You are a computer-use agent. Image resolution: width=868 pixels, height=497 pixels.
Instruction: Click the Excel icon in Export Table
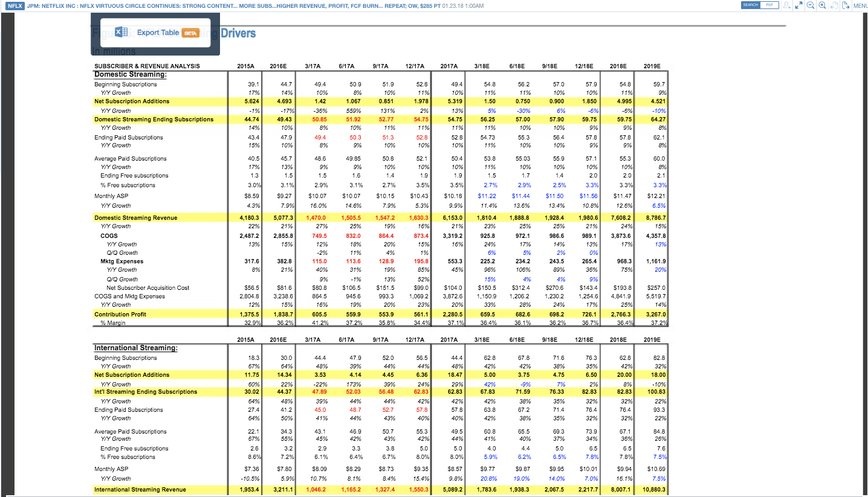click(x=121, y=33)
